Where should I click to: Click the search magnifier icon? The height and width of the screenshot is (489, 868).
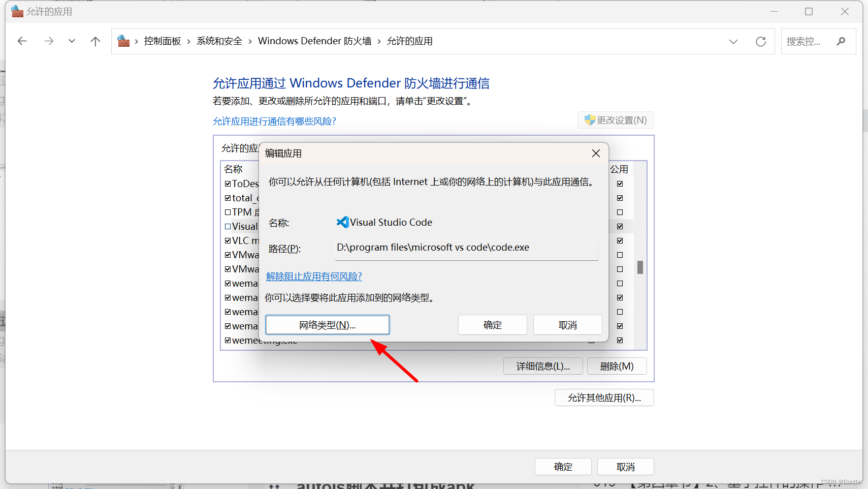(841, 41)
